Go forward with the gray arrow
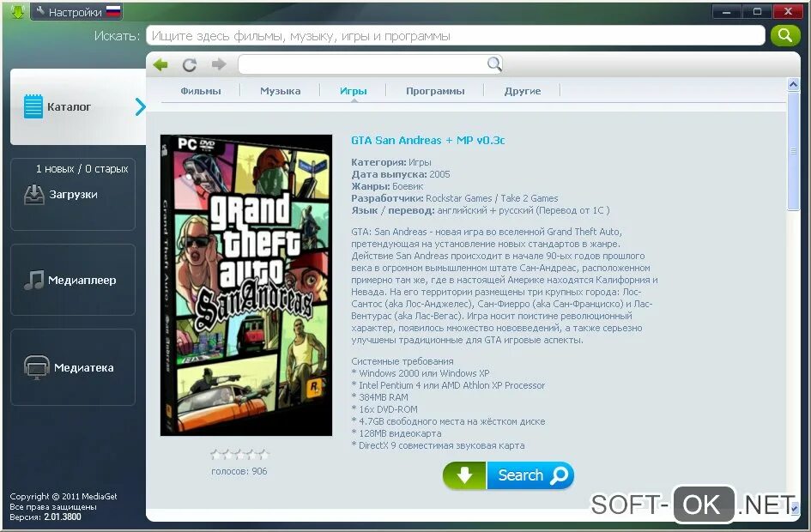 point(220,64)
